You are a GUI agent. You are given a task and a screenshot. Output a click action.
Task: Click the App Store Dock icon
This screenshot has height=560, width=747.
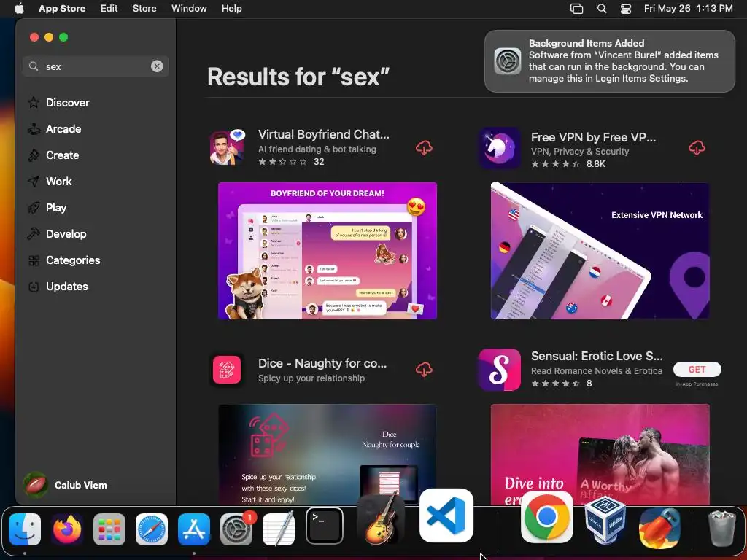point(194,529)
